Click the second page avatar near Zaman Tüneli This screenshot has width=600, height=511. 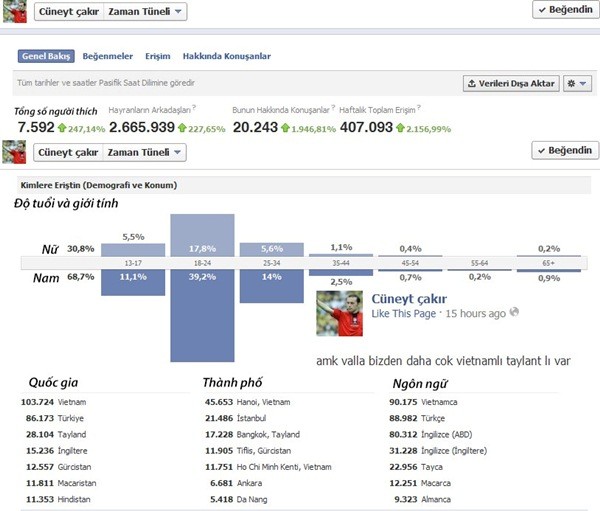(14, 152)
